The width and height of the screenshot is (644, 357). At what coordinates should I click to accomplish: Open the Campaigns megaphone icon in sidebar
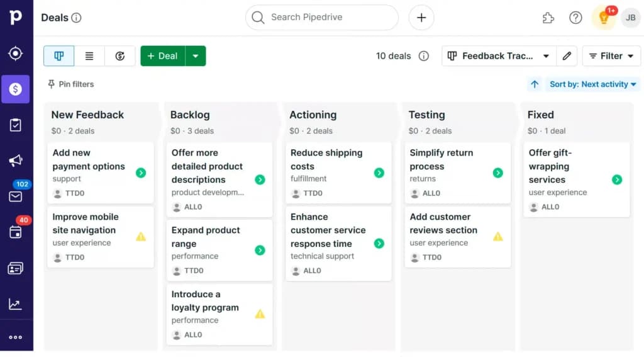(16, 161)
